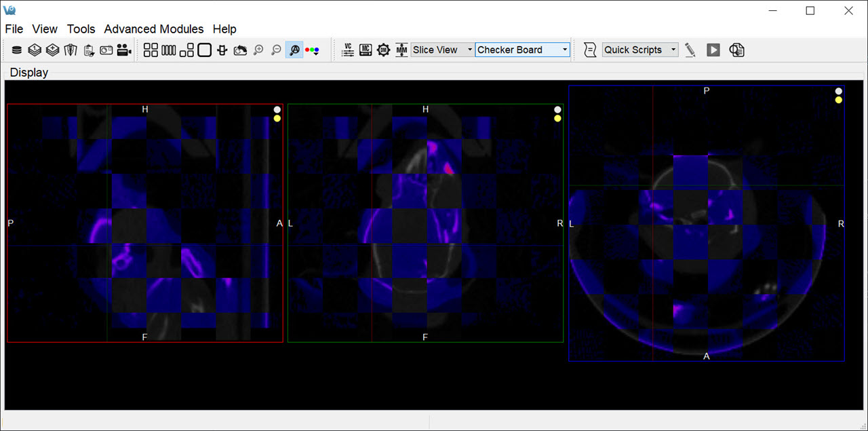
Task: Open the Quick Scripts dropdown
Action: click(x=640, y=50)
